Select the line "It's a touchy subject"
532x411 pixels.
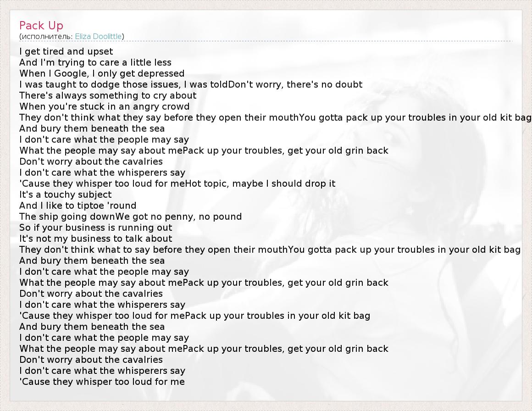coord(65,194)
